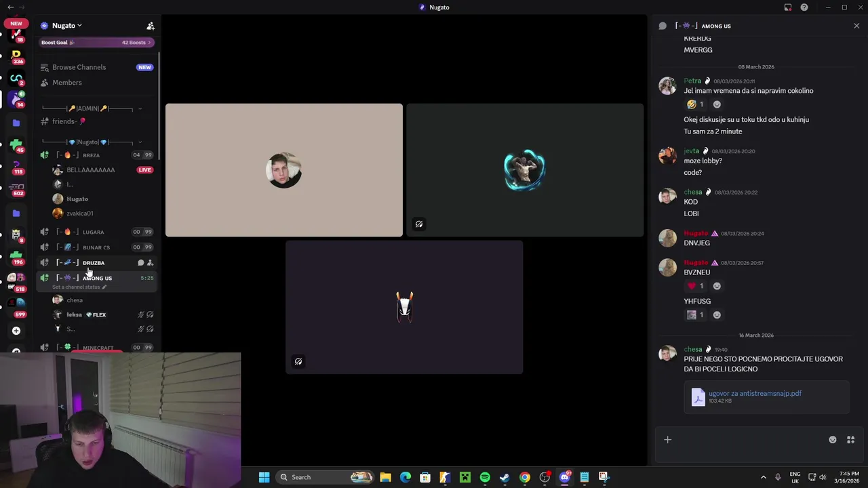Click the plus attach button in chat
This screenshot has width=868, height=488.
point(667,440)
